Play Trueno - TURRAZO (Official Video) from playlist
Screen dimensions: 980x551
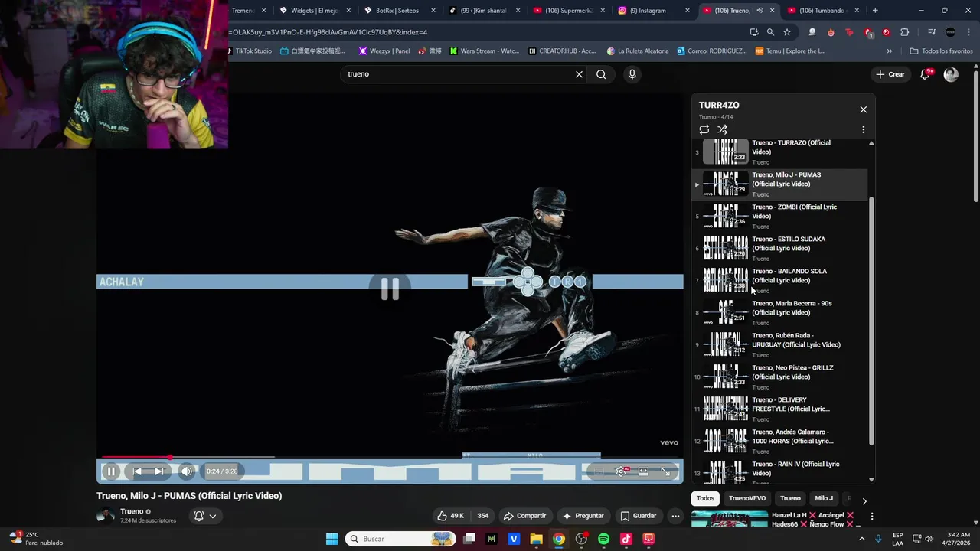[779, 152]
